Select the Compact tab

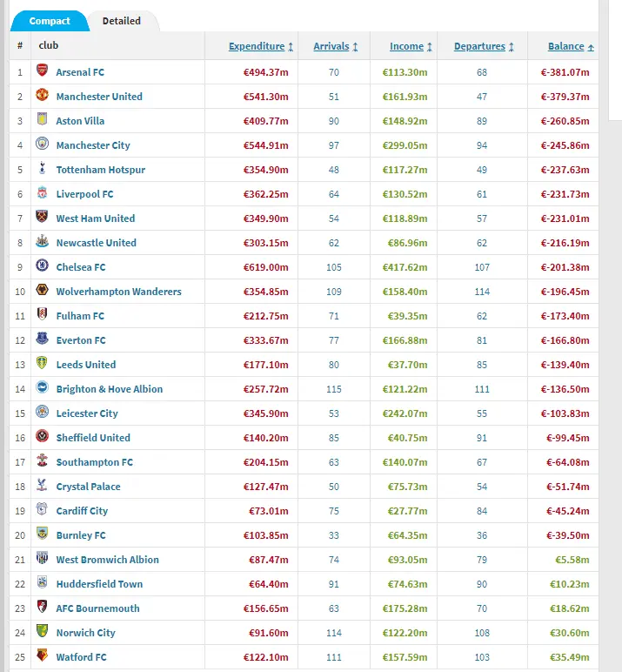(x=50, y=21)
